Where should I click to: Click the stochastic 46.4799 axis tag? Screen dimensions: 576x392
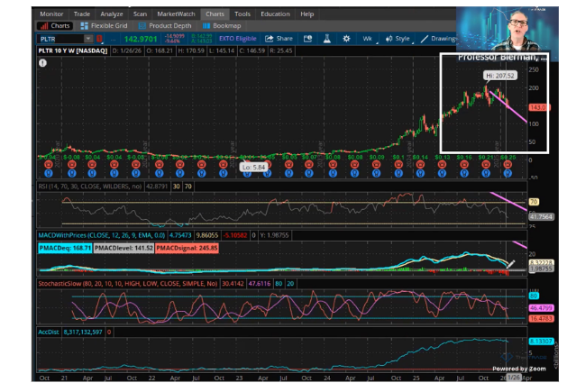[x=542, y=308]
